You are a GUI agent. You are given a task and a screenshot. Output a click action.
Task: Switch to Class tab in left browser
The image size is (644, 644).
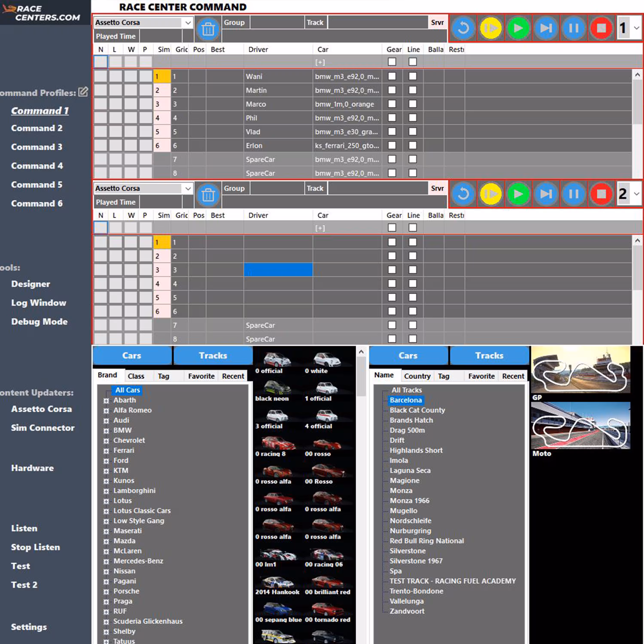tap(136, 376)
